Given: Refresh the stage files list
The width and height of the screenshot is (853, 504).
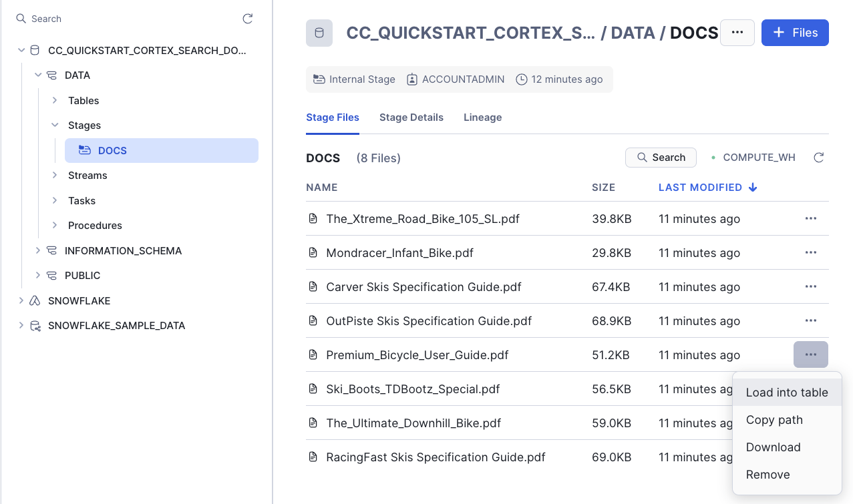Looking at the screenshot, I should (x=818, y=158).
